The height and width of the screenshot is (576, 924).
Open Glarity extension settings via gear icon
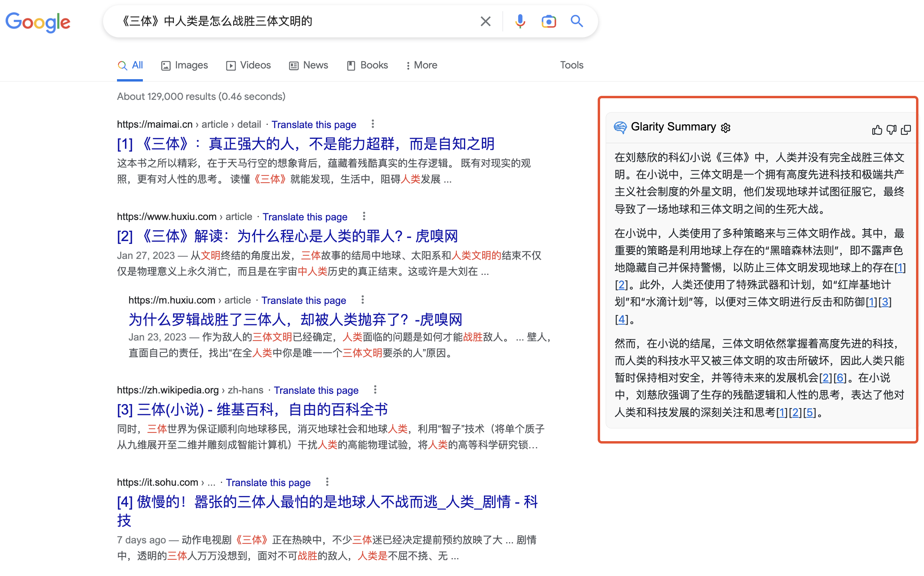[x=726, y=127]
